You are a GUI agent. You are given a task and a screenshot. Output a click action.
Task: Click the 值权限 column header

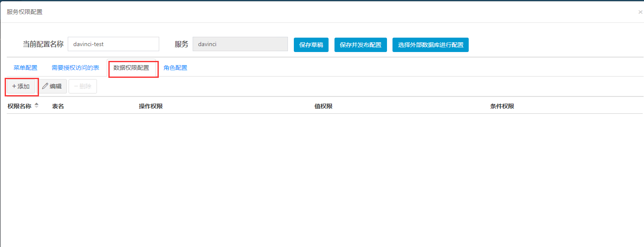click(323, 106)
